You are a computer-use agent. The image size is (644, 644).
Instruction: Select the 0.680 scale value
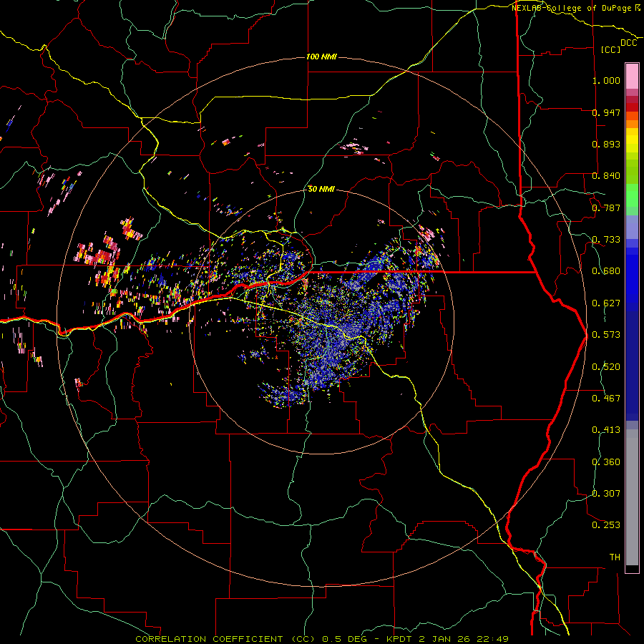(606, 271)
